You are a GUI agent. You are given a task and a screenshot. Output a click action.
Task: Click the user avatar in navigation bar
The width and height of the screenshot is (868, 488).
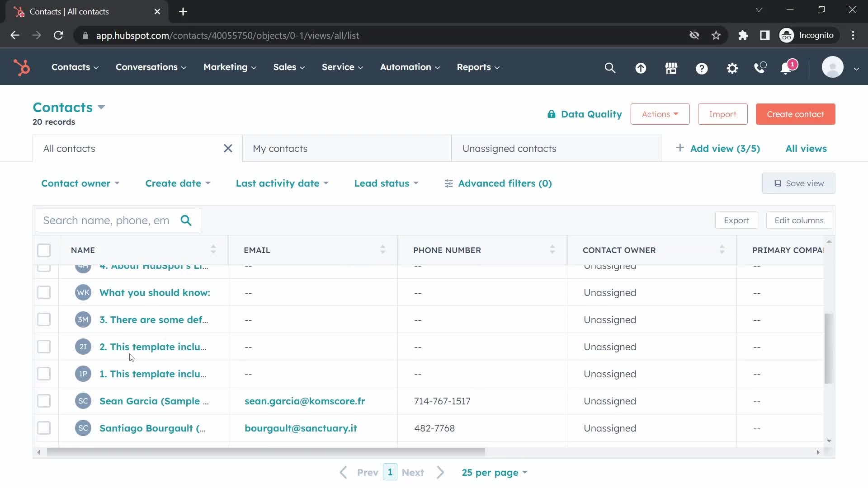tap(832, 67)
